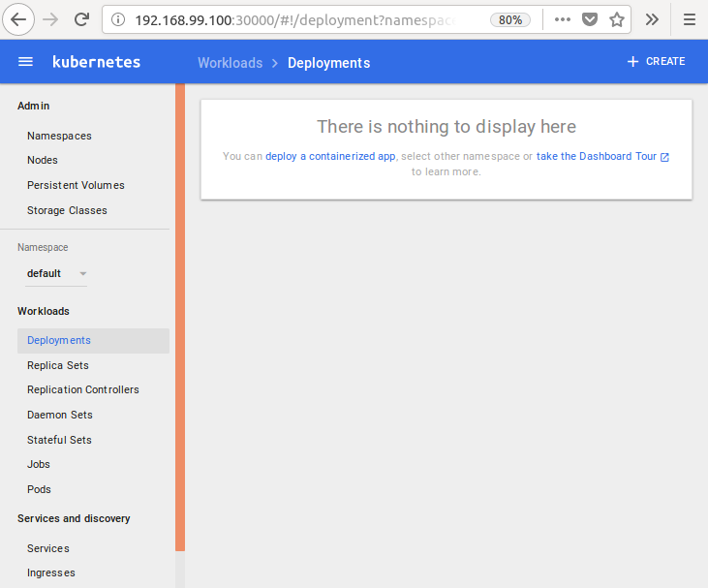Select Namespaces in sidebar

coord(59,136)
